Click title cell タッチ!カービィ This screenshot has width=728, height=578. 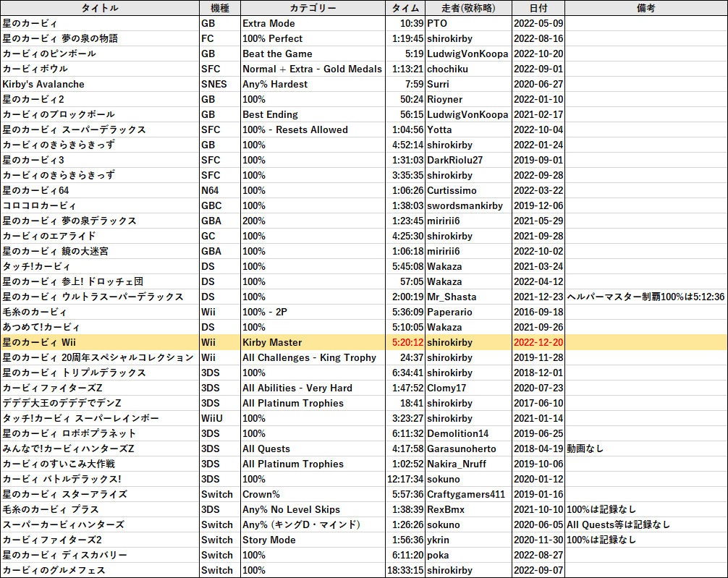point(100,266)
